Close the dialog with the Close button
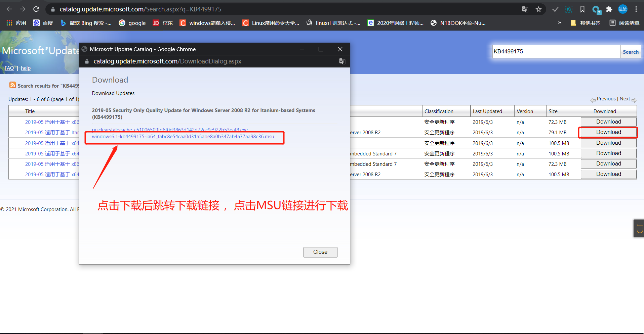The width and height of the screenshot is (644, 334). pos(320,252)
